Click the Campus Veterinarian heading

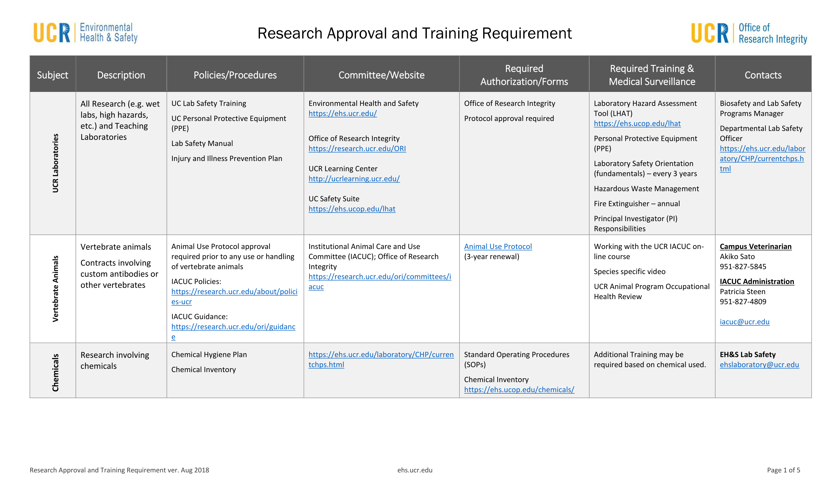pos(756,247)
